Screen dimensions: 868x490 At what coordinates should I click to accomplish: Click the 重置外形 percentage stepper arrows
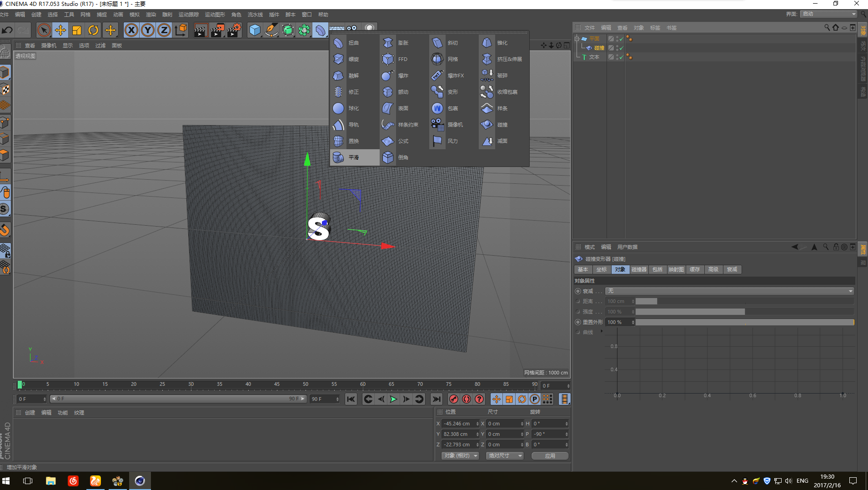tap(633, 322)
